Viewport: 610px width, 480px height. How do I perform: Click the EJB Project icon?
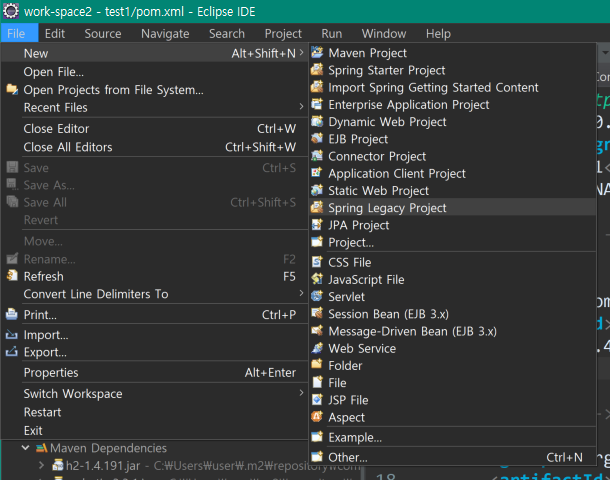click(317, 139)
